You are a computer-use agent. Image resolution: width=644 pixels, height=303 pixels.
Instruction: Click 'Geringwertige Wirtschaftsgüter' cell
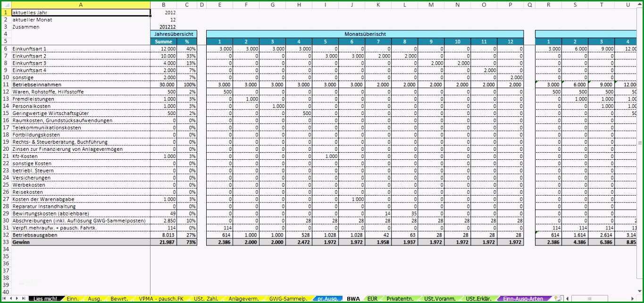point(81,113)
